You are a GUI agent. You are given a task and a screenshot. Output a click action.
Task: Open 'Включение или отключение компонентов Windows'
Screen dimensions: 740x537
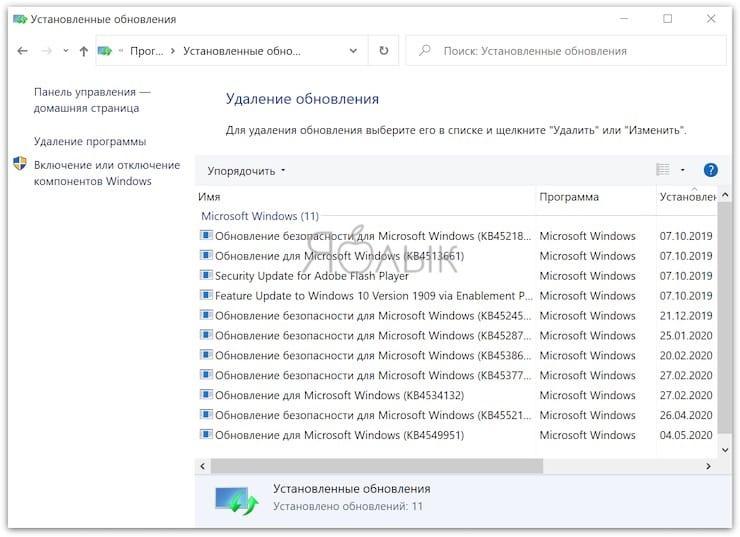107,173
